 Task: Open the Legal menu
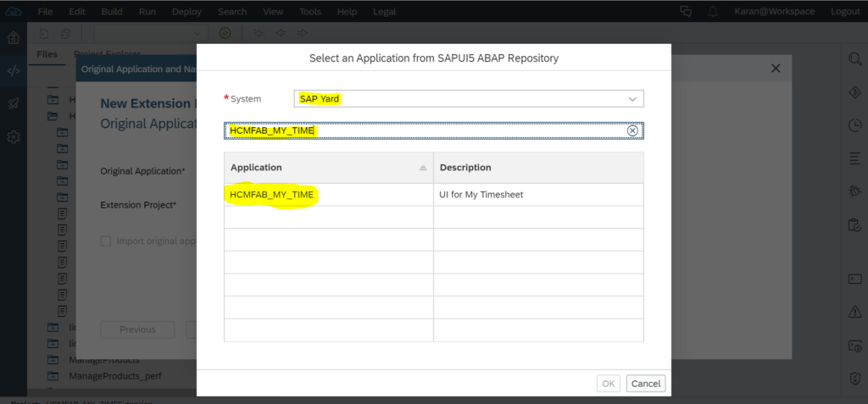click(x=384, y=12)
